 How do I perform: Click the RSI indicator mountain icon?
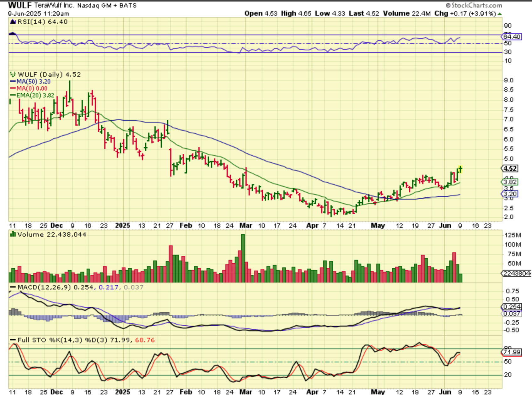13,22
